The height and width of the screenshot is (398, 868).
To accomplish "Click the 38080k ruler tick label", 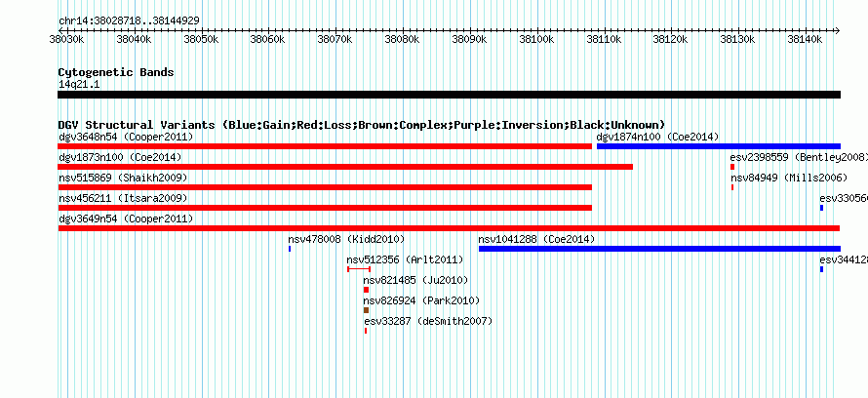I will pos(403,40).
